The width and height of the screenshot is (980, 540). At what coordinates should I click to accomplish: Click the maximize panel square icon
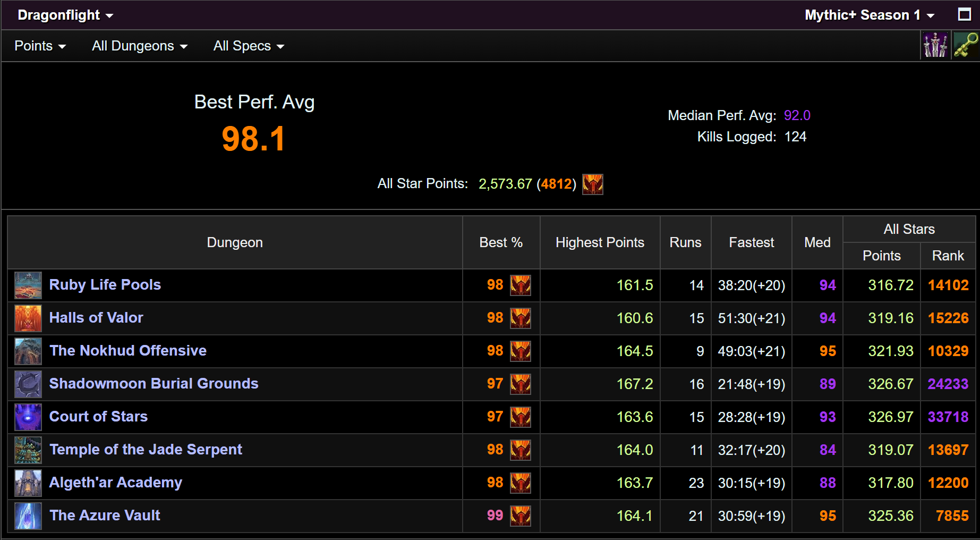click(964, 14)
